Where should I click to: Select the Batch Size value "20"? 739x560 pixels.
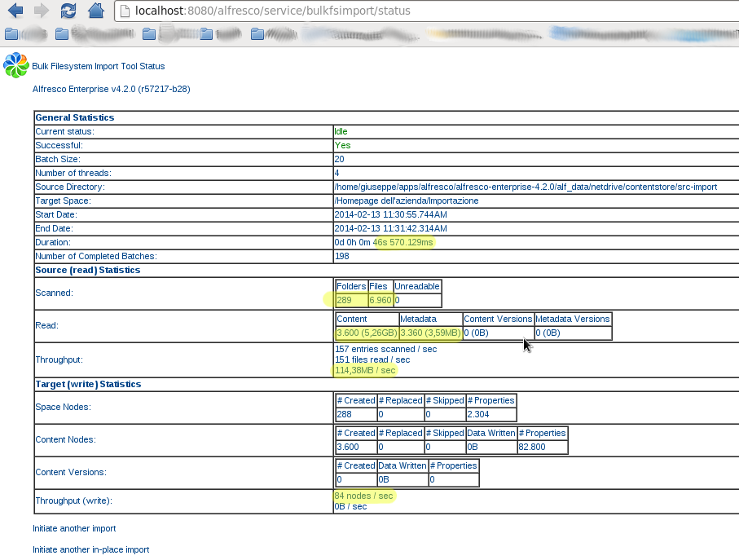coord(339,159)
